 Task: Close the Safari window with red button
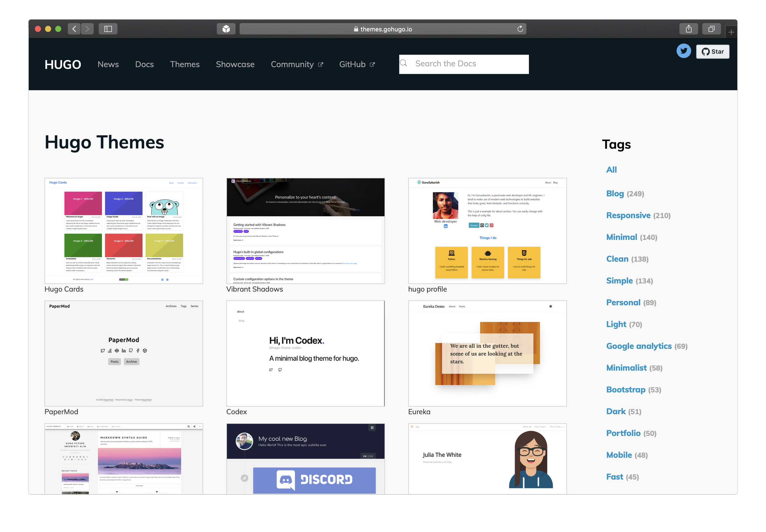38,29
